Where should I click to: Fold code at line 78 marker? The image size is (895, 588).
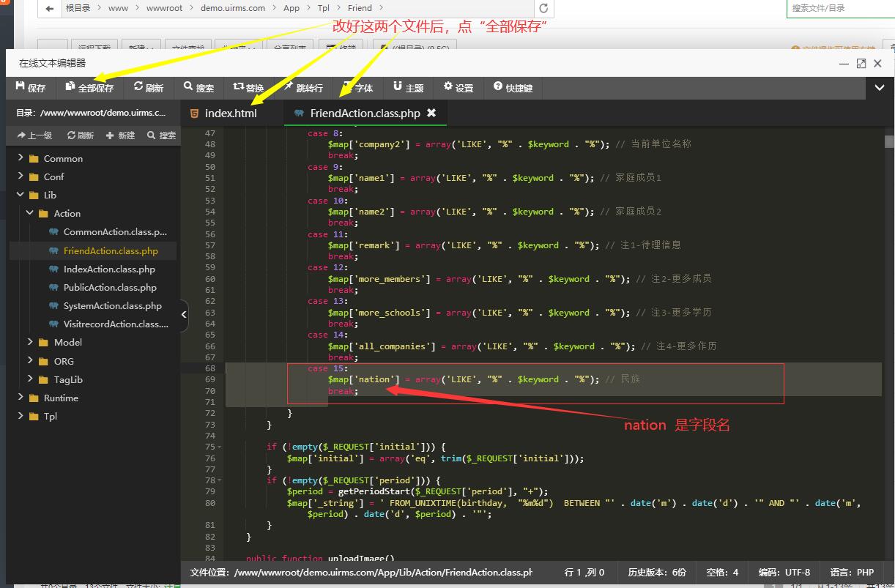coord(220,480)
